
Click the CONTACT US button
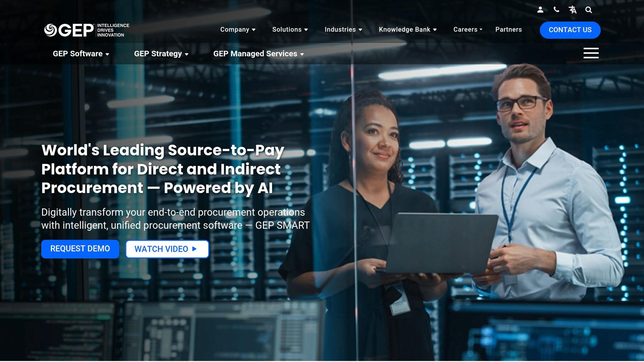(570, 30)
